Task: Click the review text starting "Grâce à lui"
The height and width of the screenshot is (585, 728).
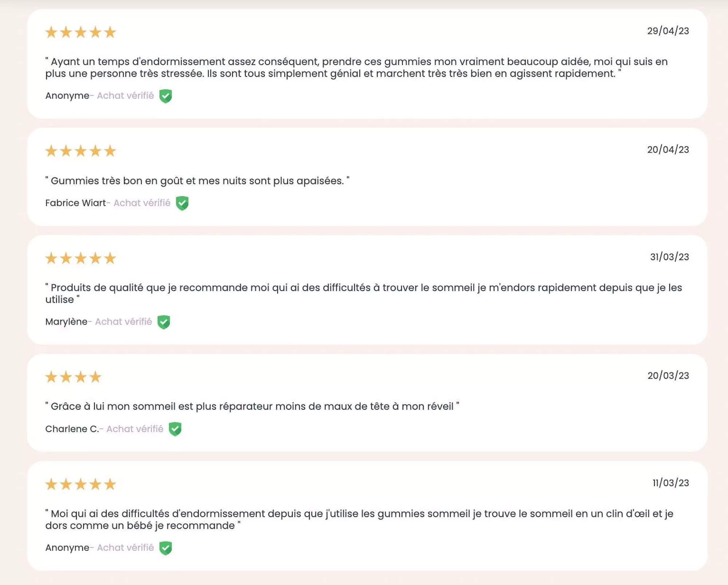Action: tap(252, 407)
